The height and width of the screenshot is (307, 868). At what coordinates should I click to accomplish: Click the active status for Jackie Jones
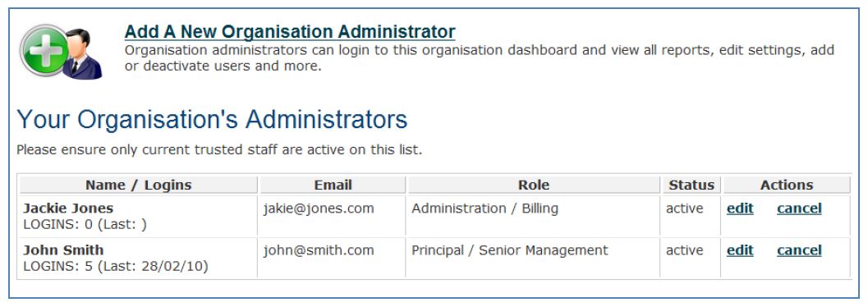coord(684,208)
